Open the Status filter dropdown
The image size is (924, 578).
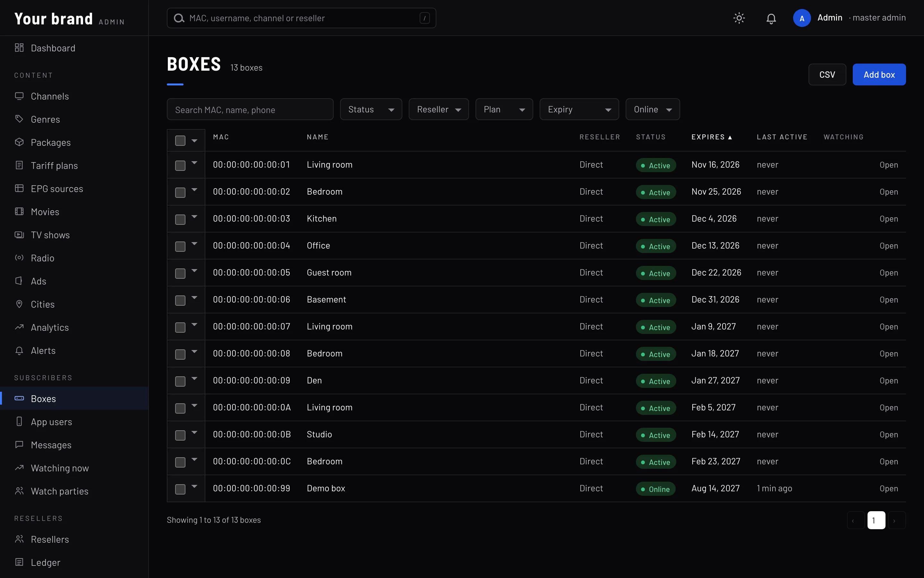(x=371, y=109)
